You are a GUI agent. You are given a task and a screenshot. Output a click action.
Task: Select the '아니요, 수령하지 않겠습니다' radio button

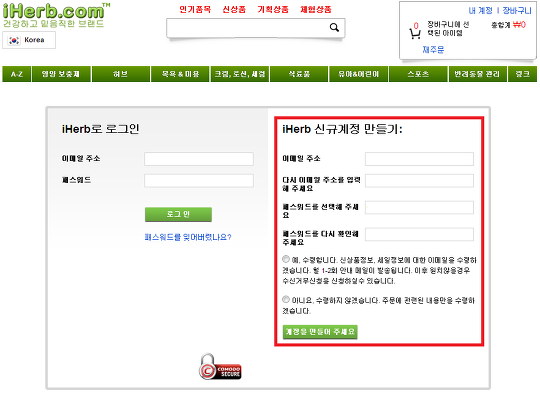tap(286, 299)
